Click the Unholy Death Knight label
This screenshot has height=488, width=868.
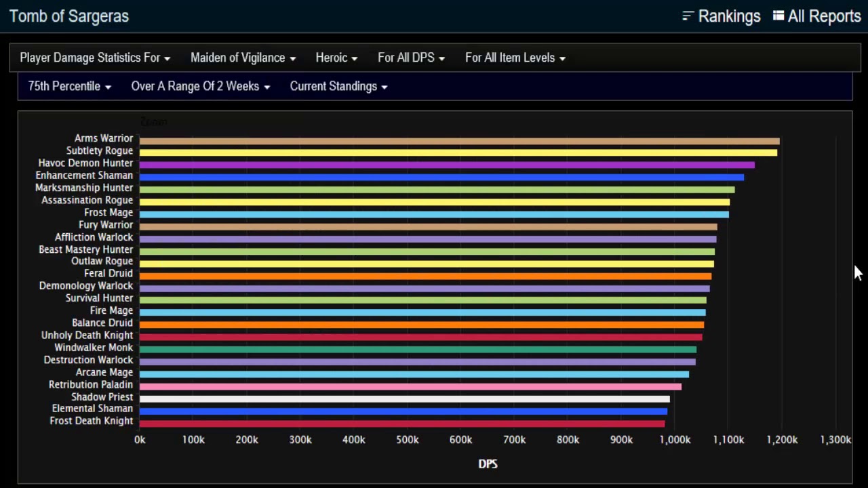[x=87, y=335]
